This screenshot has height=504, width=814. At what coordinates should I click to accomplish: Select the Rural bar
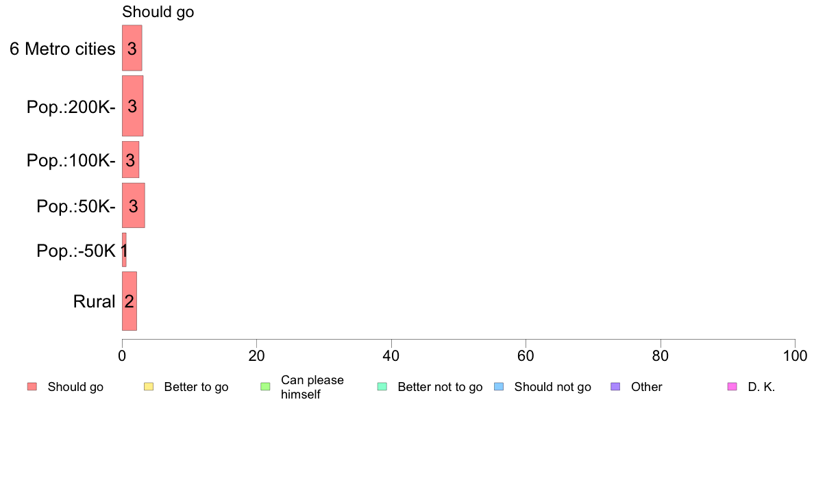pyautogui.click(x=129, y=301)
